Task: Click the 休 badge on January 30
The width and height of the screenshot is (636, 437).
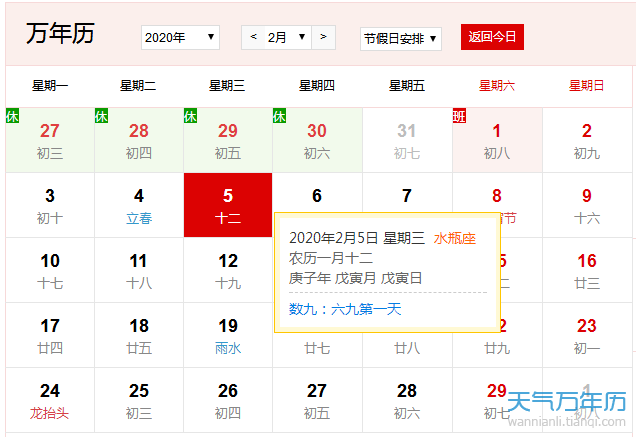Action: pyautogui.click(x=279, y=116)
